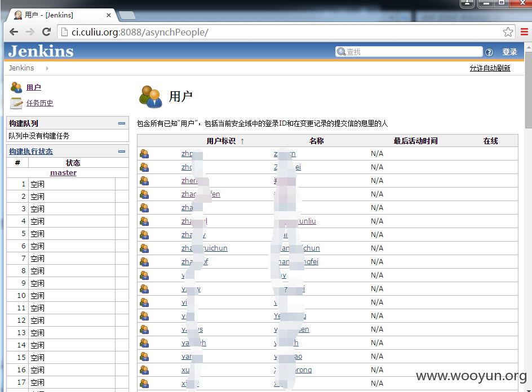Sort by 用户标识 column header
The image size is (532, 392).
point(221,141)
